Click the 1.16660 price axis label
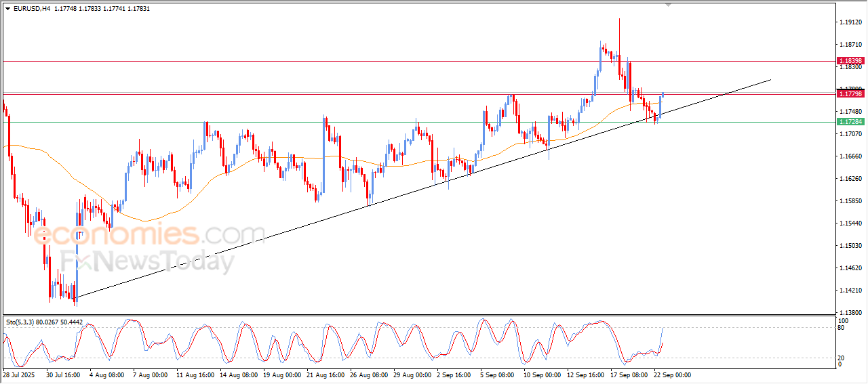Image resolution: width=868 pixels, height=384 pixels. coord(850,156)
